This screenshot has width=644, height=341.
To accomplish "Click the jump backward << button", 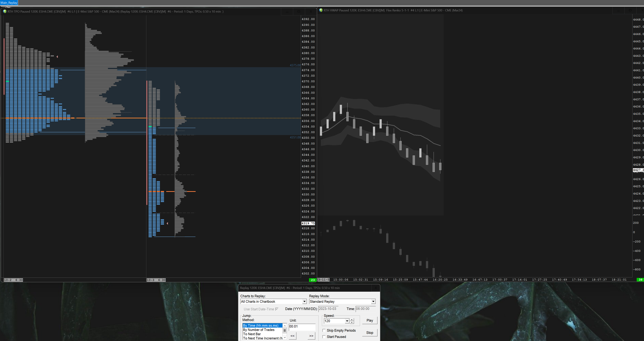I will point(293,336).
